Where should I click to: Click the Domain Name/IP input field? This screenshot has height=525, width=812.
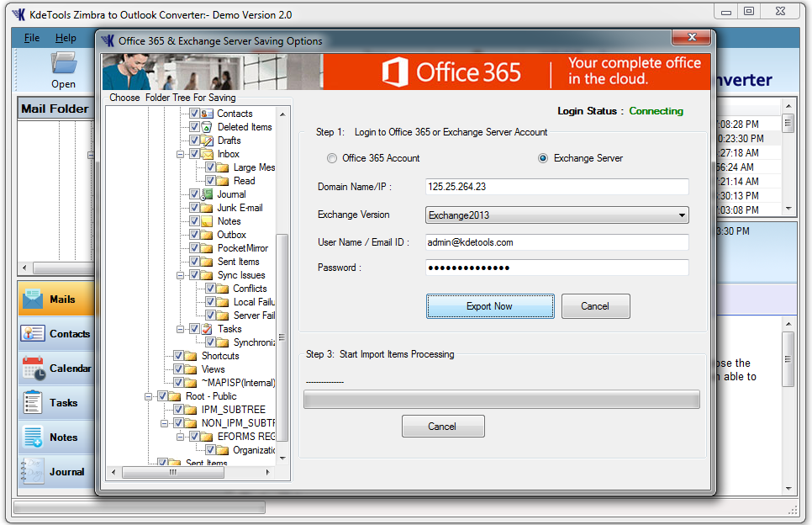(x=556, y=187)
